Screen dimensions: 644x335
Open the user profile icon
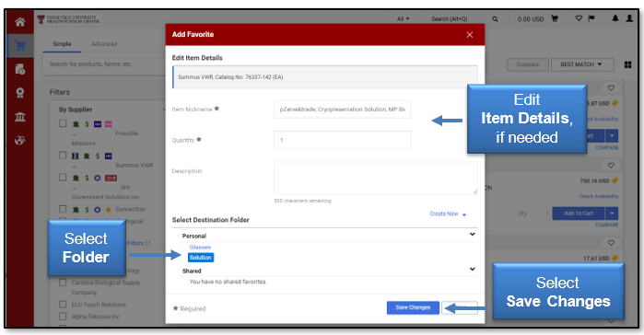tap(629, 18)
